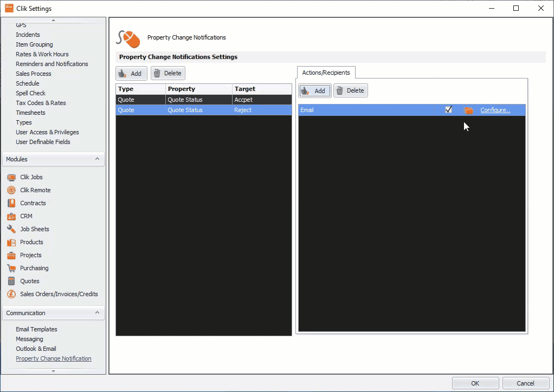Click the Quotes calculator icon
The width and height of the screenshot is (554, 392).
11,282
